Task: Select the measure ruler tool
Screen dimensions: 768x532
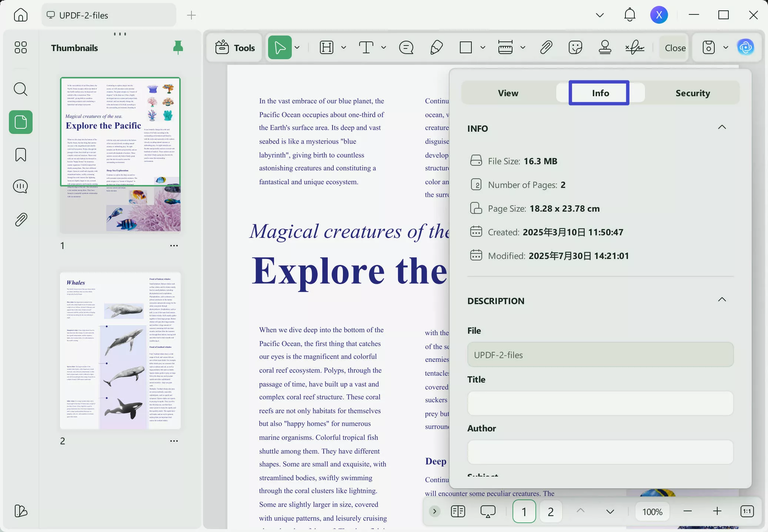Action: point(505,47)
